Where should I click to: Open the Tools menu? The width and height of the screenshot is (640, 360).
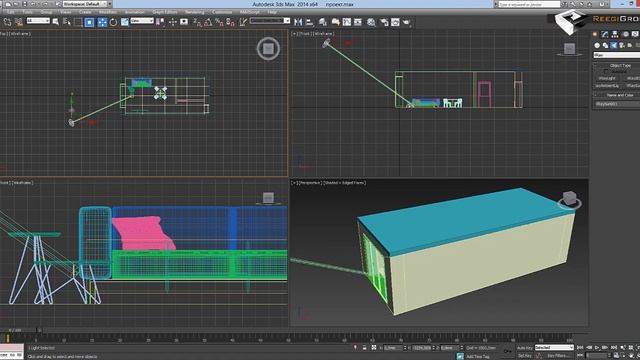pos(28,12)
